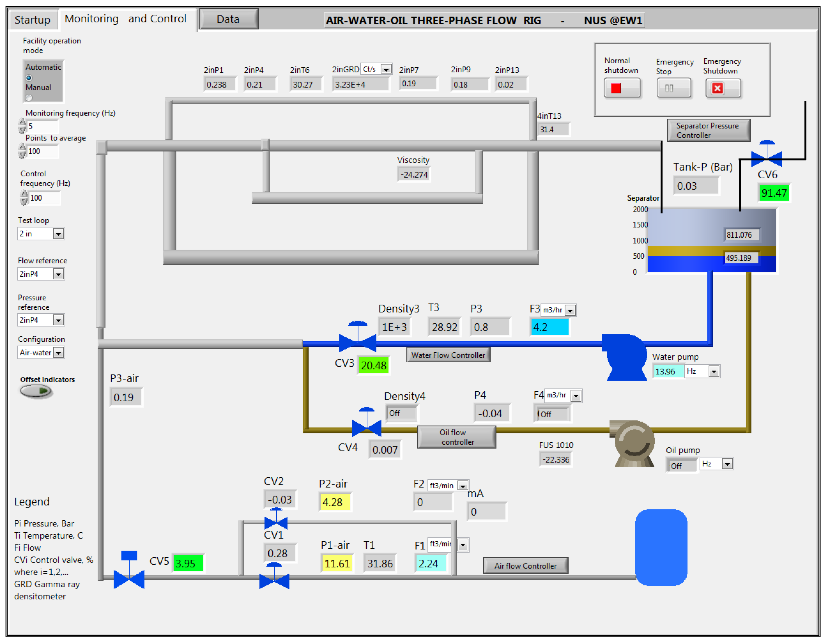The height and width of the screenshot is (644, 828).
Task: Open the Test loop dropdown
Action: click(x=58, y=234)
